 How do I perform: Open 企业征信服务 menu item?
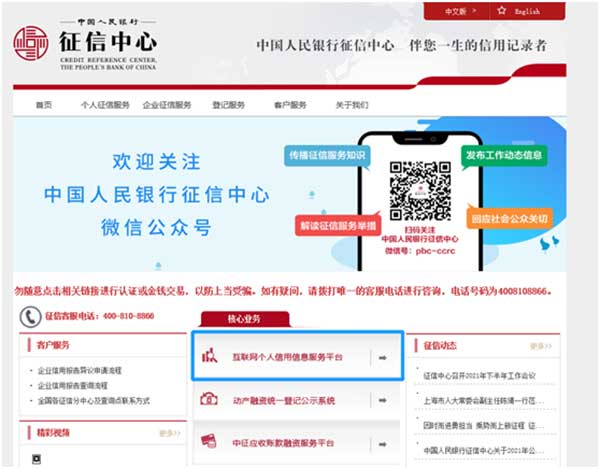pos(167,105)
